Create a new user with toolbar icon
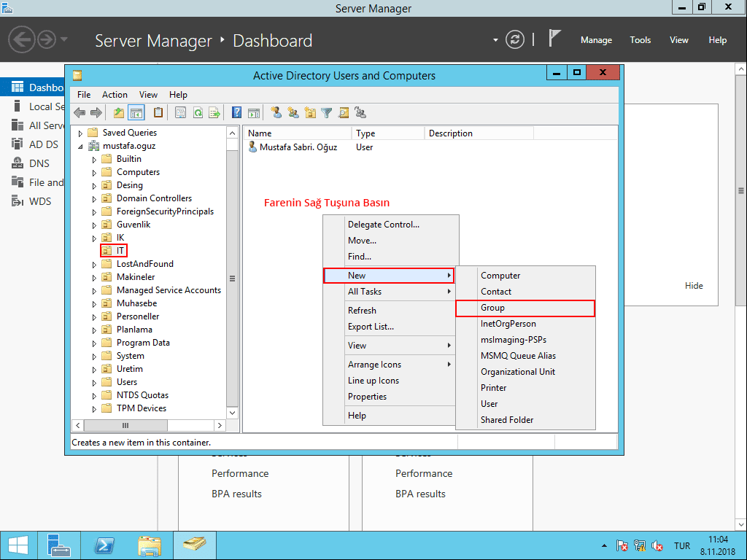This screenshot has height=560, width=747. [276, 113]
